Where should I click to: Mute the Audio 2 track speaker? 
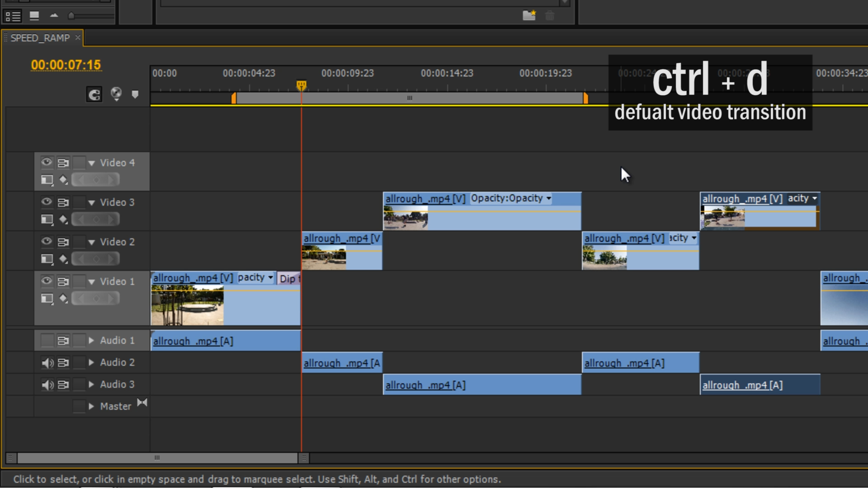[47, 362]
